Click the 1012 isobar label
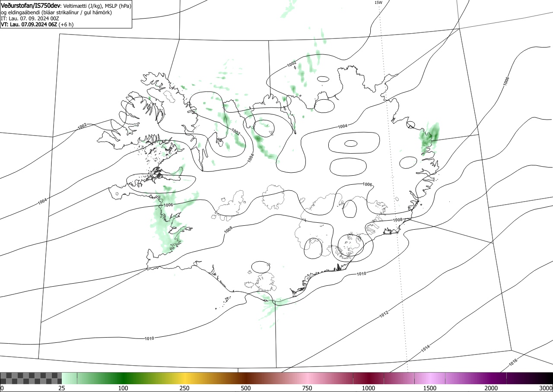The image size is (553, 392). (x=384, y=314)
